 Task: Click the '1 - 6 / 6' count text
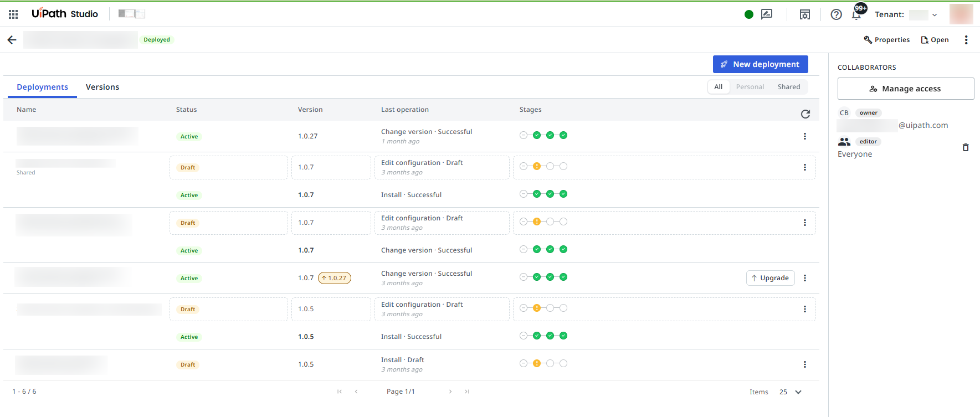click(x=24, y=392)
